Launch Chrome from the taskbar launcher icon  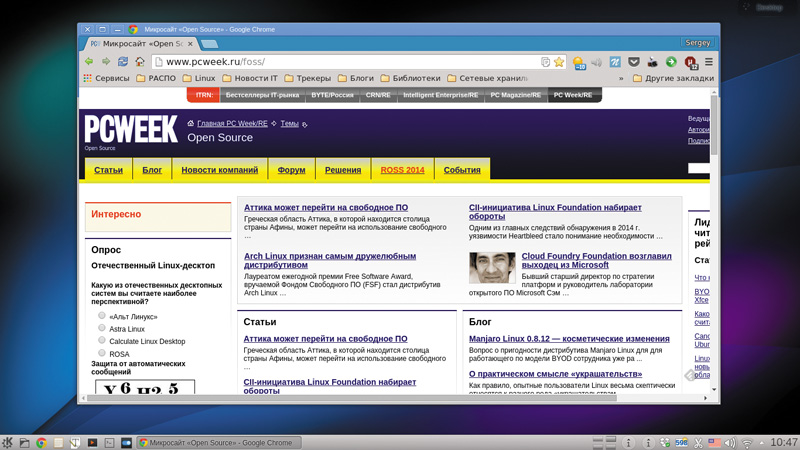pyautogui.click(x=41, y=443)
